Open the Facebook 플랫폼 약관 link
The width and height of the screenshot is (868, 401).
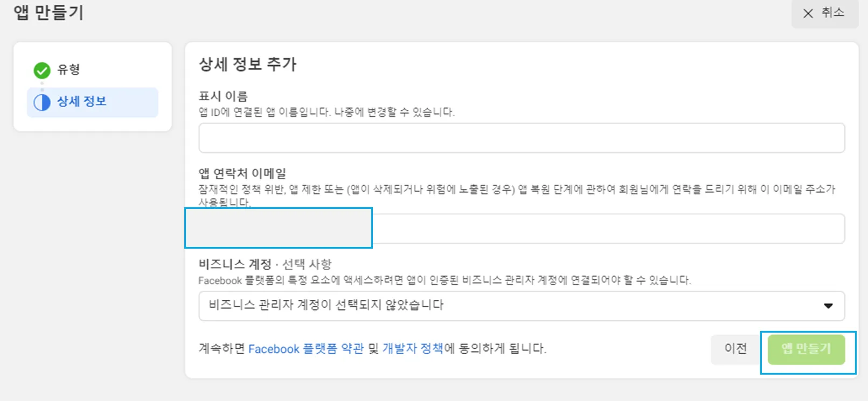point(305,349)
